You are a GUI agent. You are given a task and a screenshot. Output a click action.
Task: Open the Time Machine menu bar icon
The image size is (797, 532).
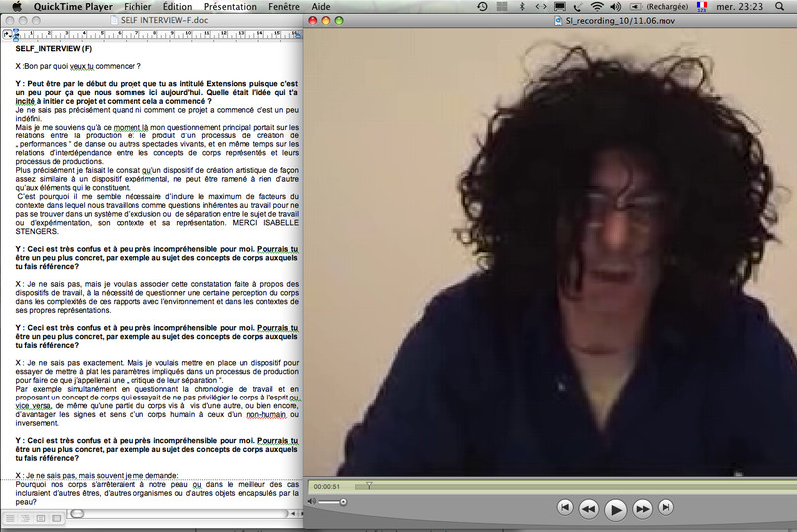pos(483,6)
